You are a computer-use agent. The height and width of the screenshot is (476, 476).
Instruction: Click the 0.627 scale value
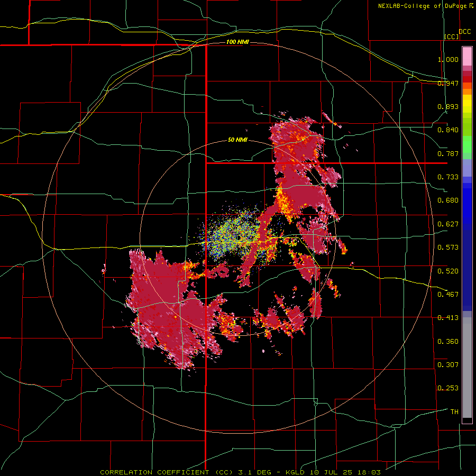448,224
